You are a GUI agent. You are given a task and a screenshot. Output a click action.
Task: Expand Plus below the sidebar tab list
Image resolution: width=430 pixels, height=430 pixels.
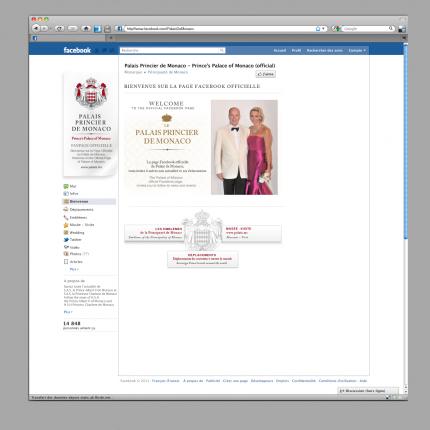(74, 269)
